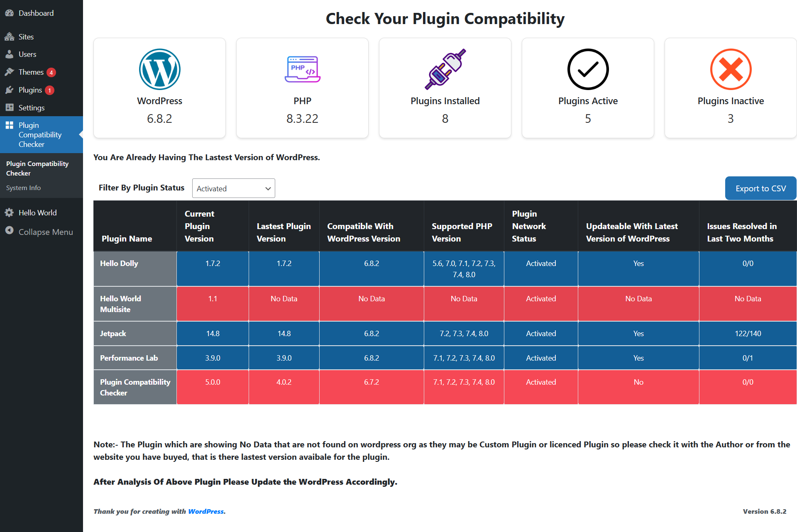Follow the WordPress footer link
The image size is (797, 532).
pos(206,511)
